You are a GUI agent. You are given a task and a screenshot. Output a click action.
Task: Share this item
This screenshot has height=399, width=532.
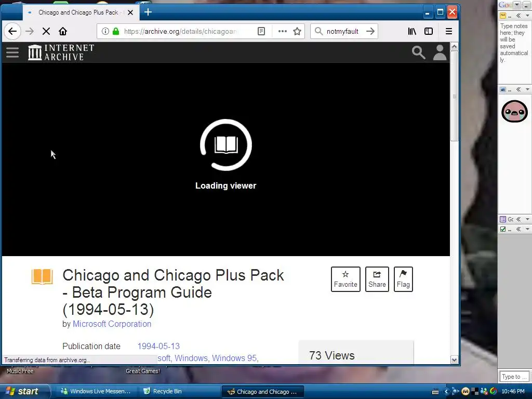(x=377, y=279)
